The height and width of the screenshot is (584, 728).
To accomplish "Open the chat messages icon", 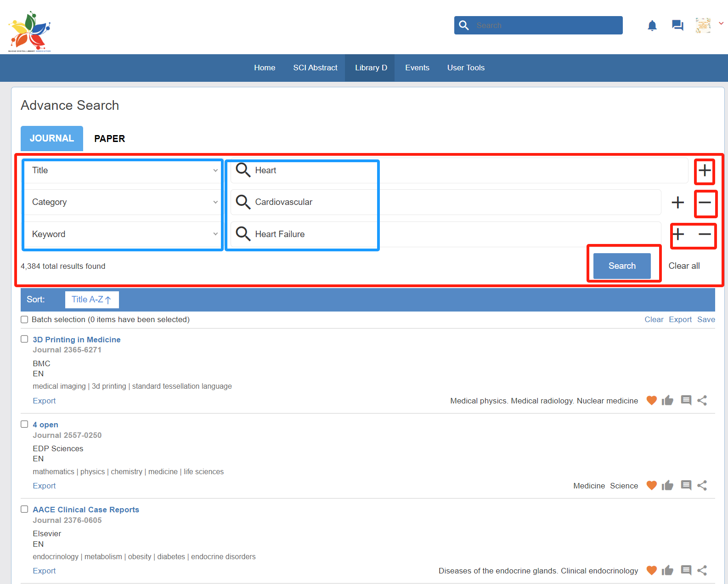I will 677,25.
